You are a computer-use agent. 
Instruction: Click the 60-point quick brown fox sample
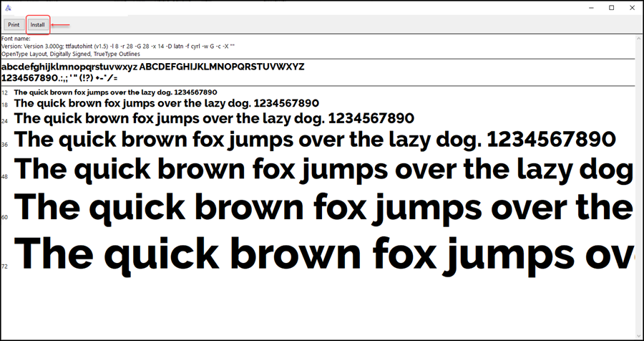(323, 208)
